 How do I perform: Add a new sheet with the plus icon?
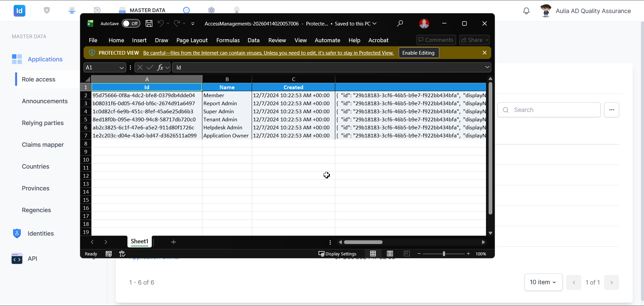pyautogui.click(x=174, y=242)
